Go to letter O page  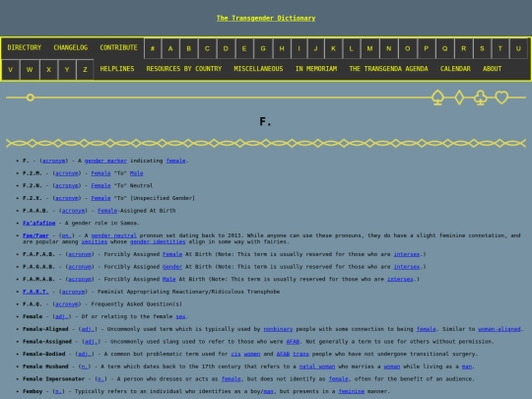pyautogui.click(x=408, y=48)
